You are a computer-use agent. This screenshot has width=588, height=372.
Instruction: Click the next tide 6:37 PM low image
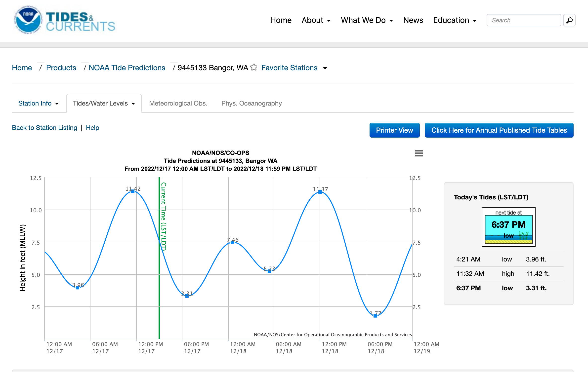coord(508,227)
